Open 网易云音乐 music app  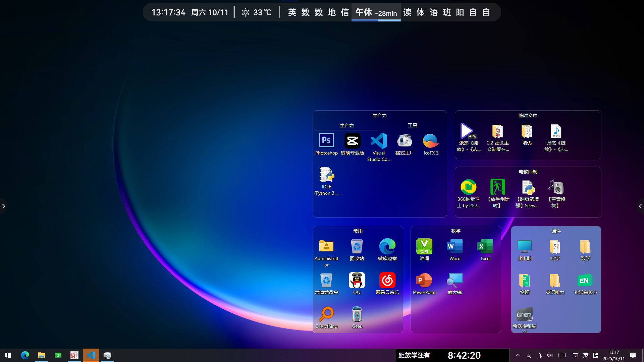(387, 281)
